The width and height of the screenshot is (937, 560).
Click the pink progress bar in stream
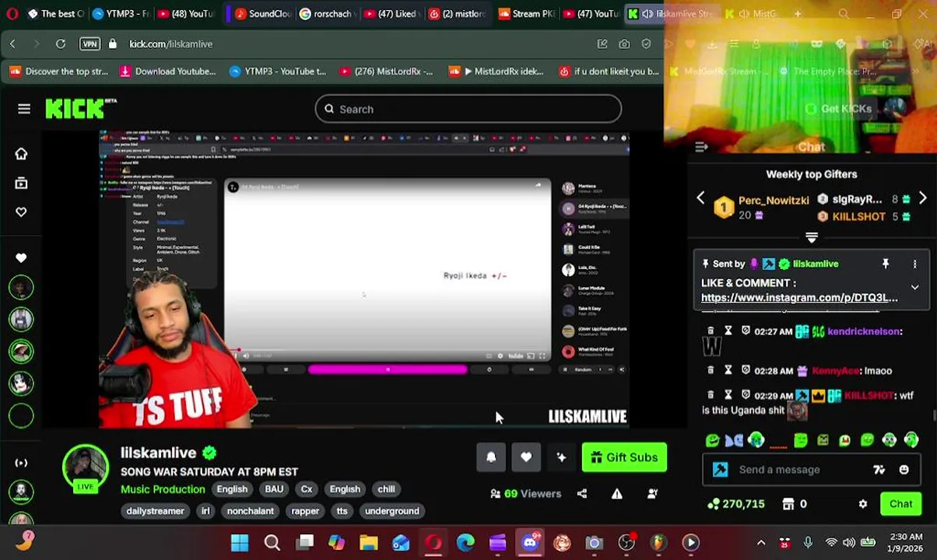(x=388, y=370)
